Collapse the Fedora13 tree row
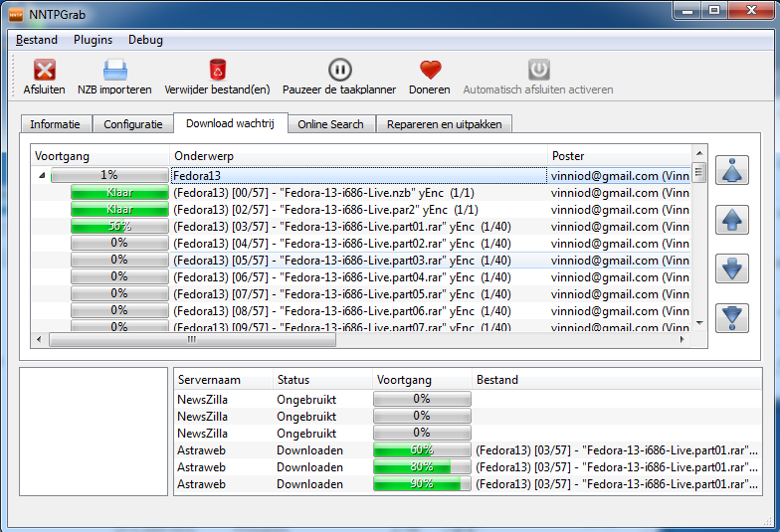This screenshot has height=532, width=780. click(42, 176)
